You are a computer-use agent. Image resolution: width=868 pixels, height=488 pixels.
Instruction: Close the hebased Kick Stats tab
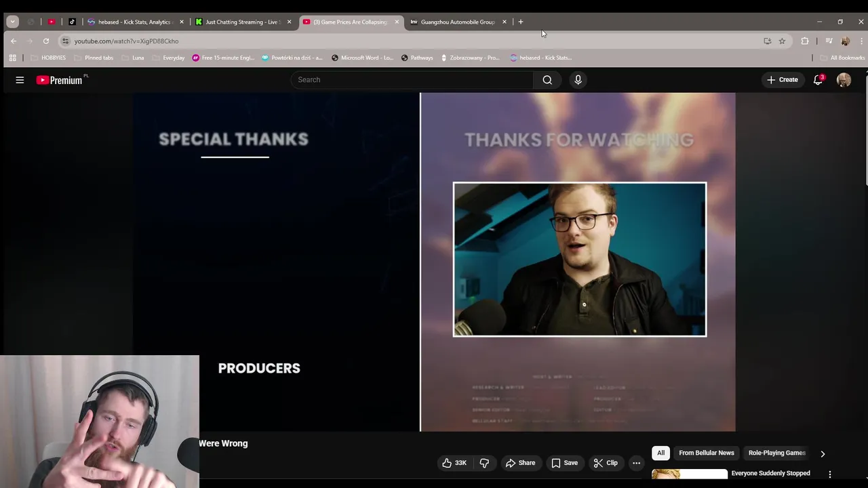tap(182, 22)
